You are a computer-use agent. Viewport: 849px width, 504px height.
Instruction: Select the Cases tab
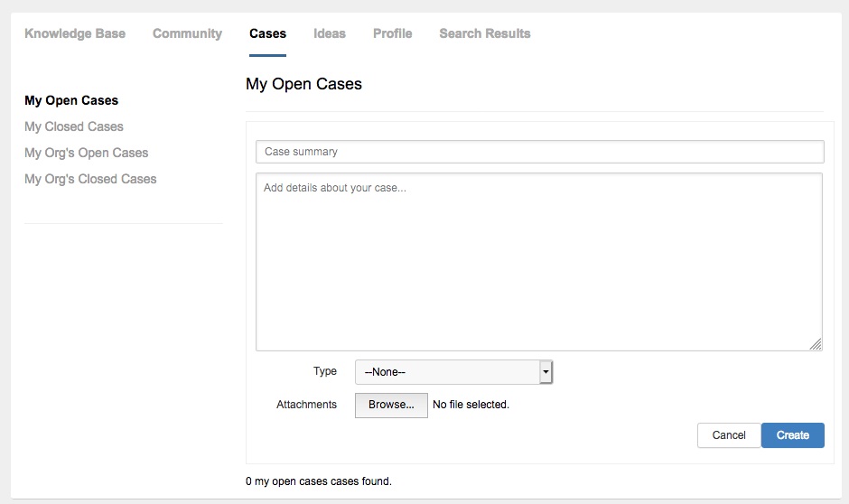267,33
